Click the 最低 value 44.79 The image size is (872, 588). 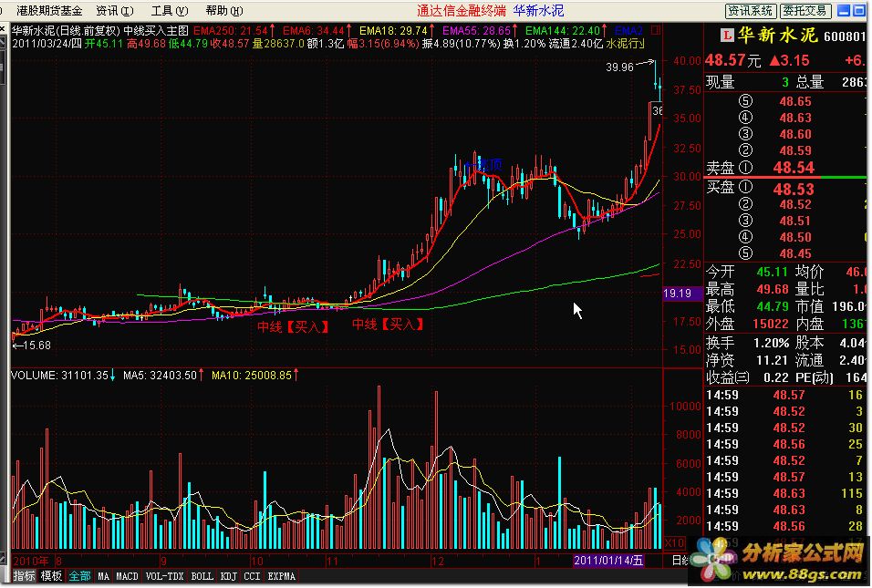772,307
